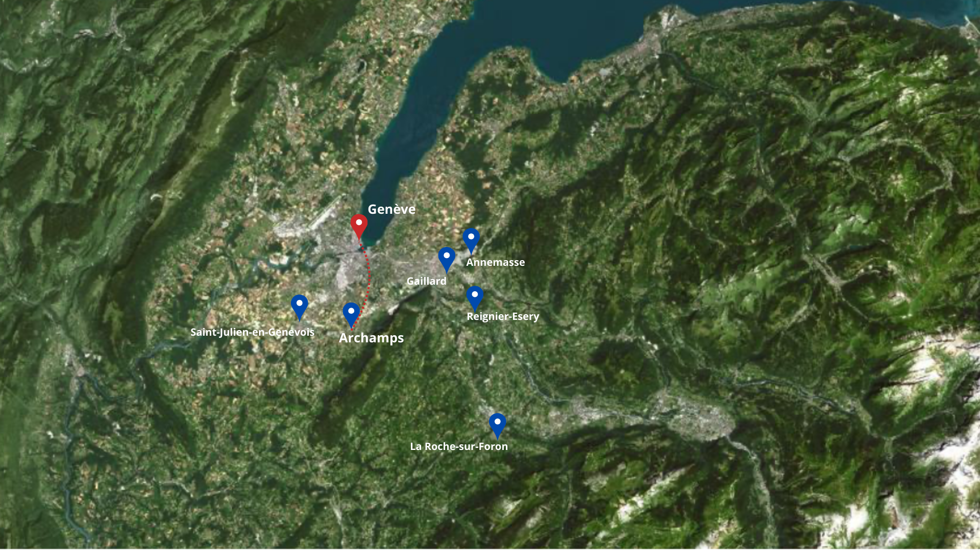Select the La Roche-sur-Foron text label
Viewport: 980px width, 551px height.
tap(459, 446)
